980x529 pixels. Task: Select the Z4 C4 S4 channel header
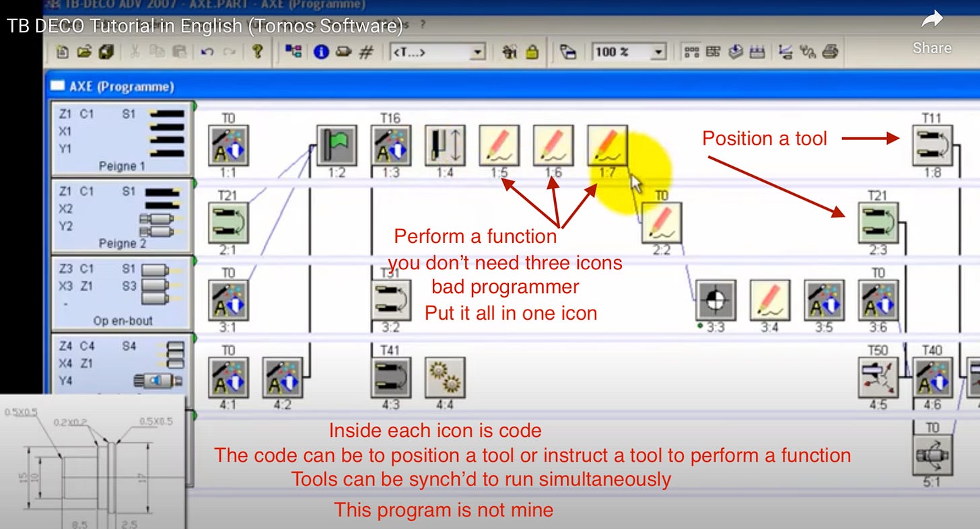[x=122, y=365]
